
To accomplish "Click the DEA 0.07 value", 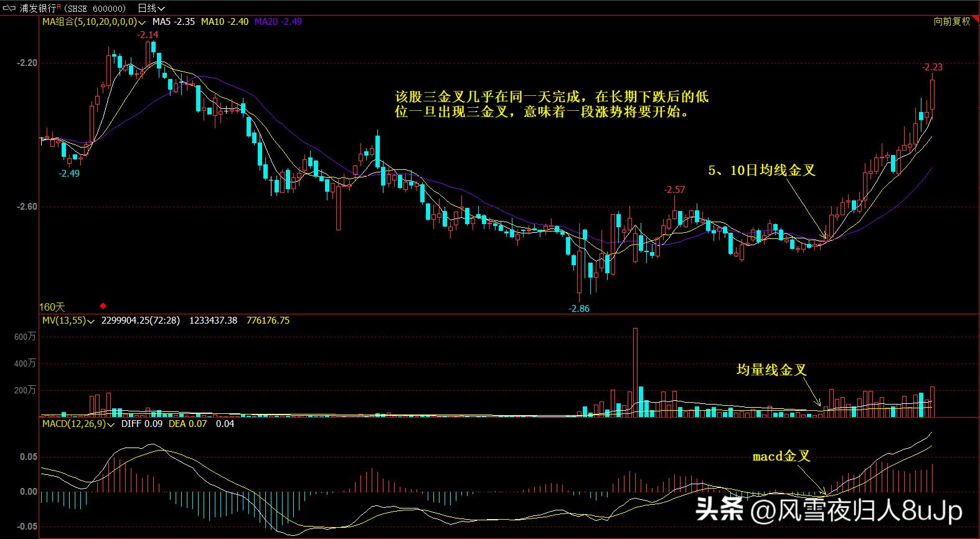I will (188, 423).
